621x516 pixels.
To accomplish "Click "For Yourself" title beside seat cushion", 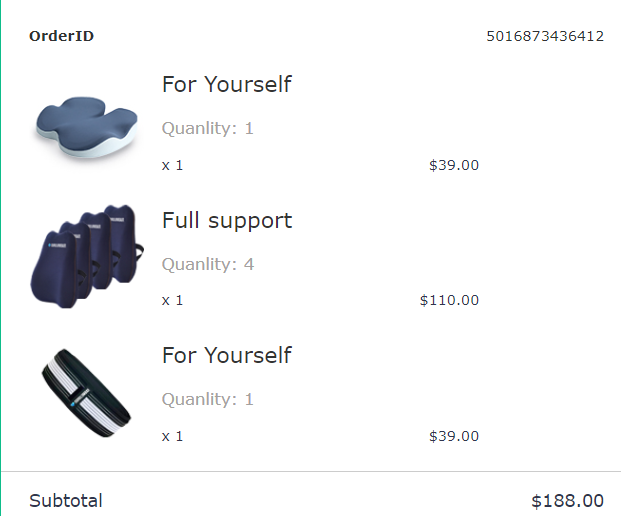I will point(226,84).
